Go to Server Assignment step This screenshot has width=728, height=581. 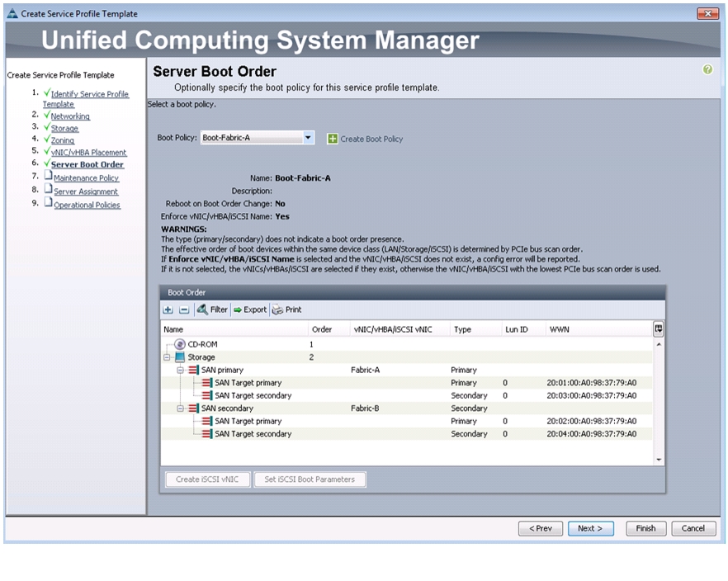(86, 191)
